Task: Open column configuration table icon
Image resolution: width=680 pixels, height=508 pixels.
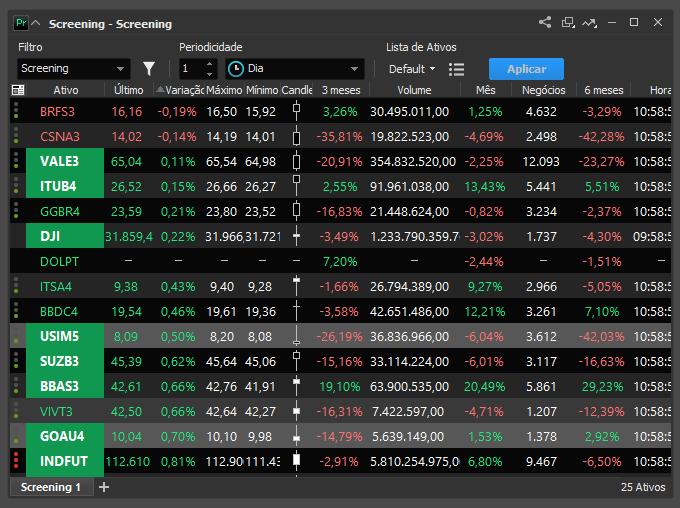Action: coord(18,90)
